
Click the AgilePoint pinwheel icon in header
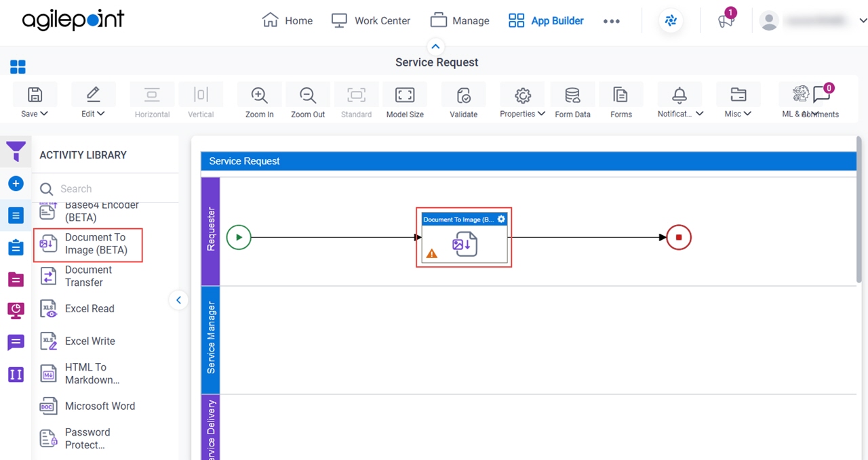click(x=671, y=21)
